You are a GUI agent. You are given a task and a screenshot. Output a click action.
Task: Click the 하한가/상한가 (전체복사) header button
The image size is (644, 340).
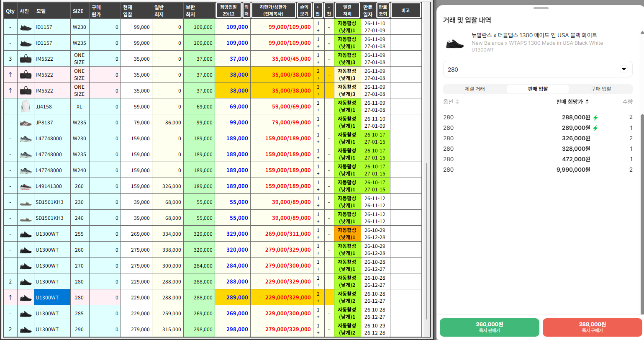click(274, 10)
